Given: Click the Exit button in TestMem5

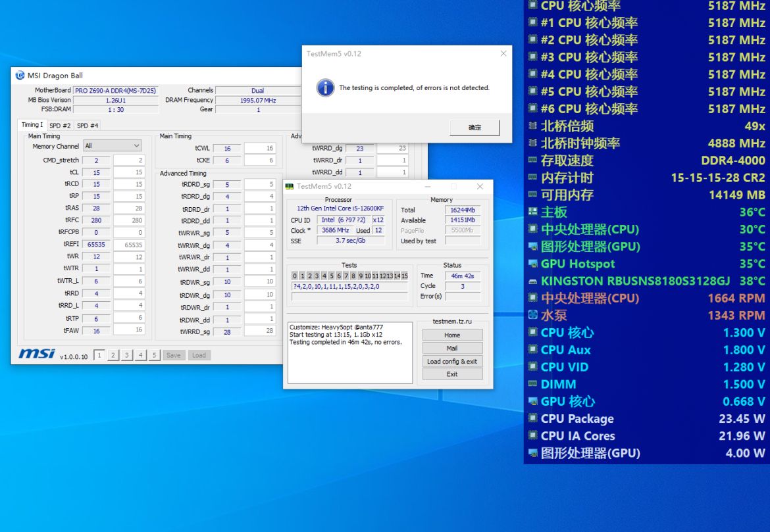Looking at the screenshot, I should pyautogui.click(x=452, y=374).
